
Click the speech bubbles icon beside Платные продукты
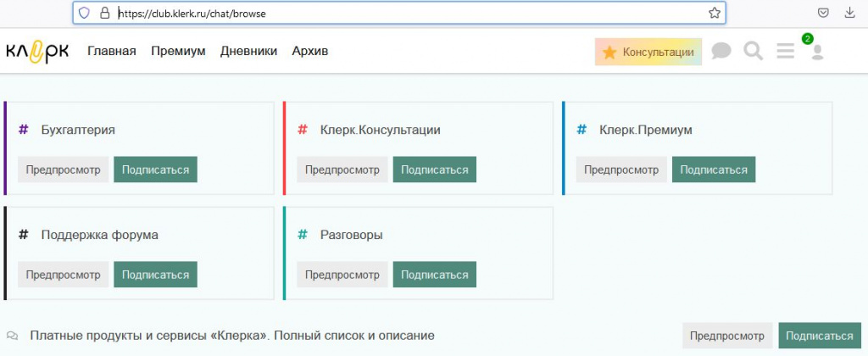12,336
